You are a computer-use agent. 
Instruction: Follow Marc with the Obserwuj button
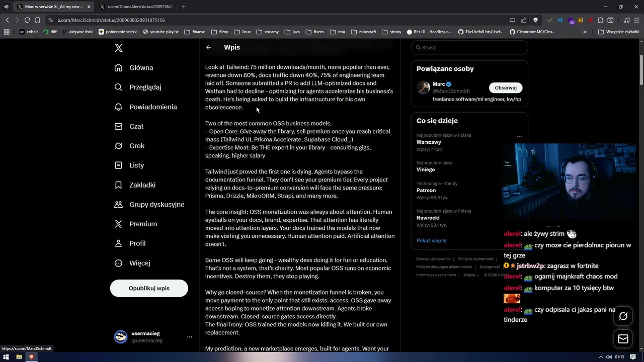point(506,88)
